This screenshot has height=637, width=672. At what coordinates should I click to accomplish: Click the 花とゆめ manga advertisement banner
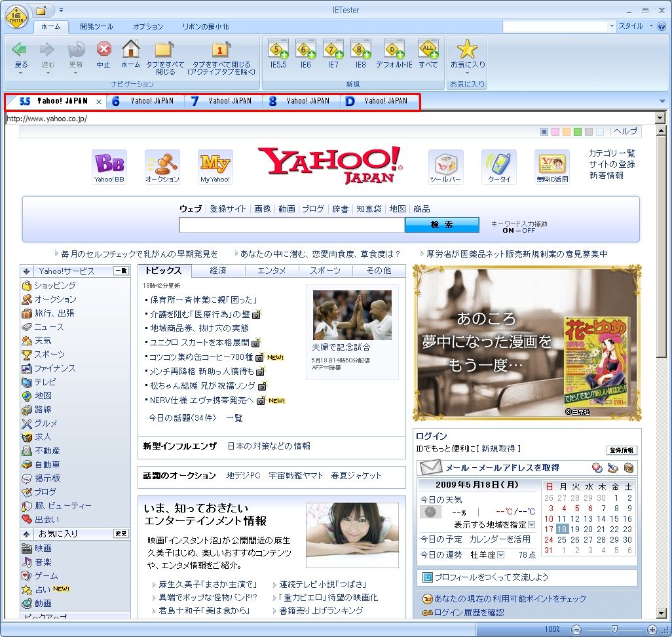(x=527, y=342)
